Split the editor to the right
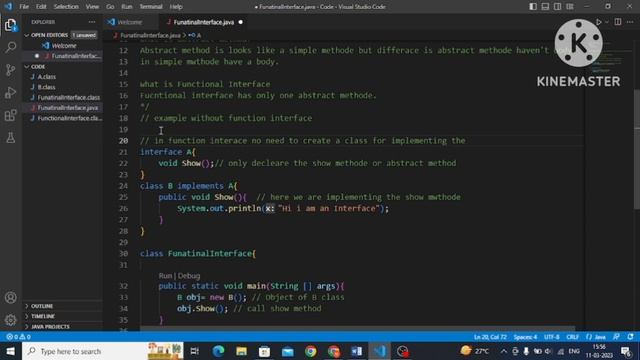This screenshot has width=640, height=360. [618, 22]
